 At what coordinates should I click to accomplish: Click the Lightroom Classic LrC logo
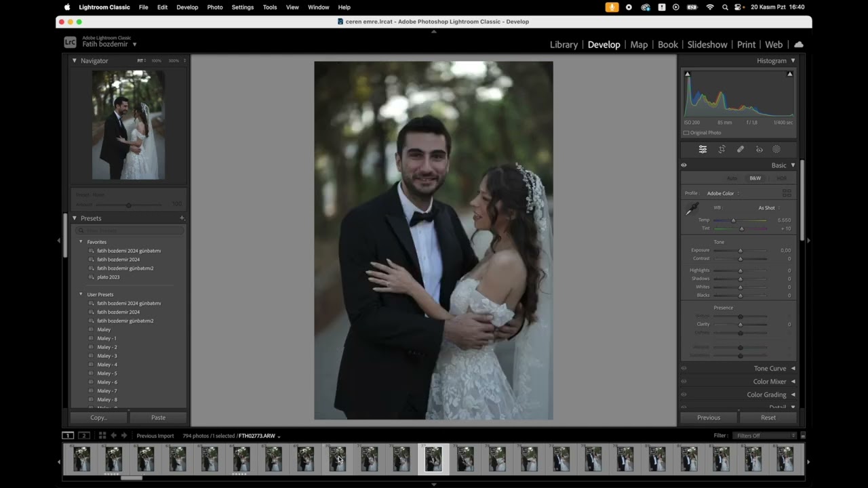pyautogui.click(x=70, y=42)
